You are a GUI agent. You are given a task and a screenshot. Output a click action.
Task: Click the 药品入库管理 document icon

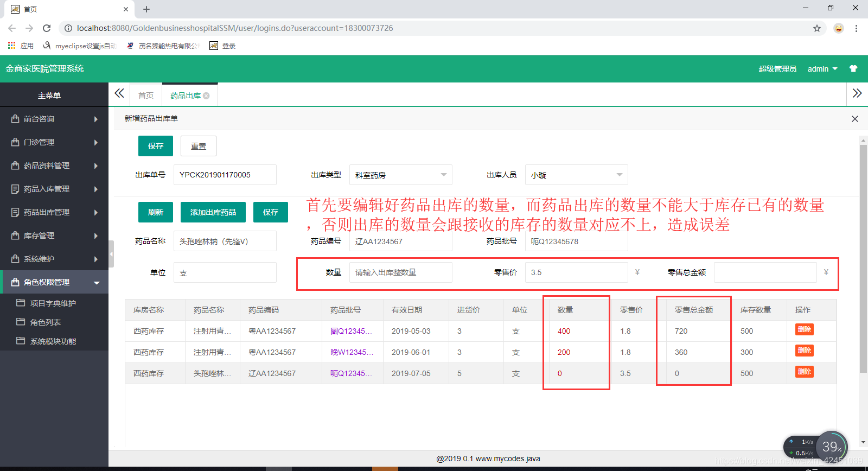point(15,189)
